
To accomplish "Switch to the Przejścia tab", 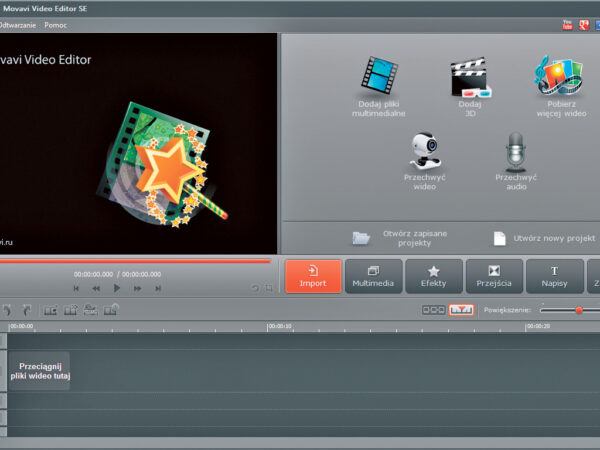I will tap(494, 276).
